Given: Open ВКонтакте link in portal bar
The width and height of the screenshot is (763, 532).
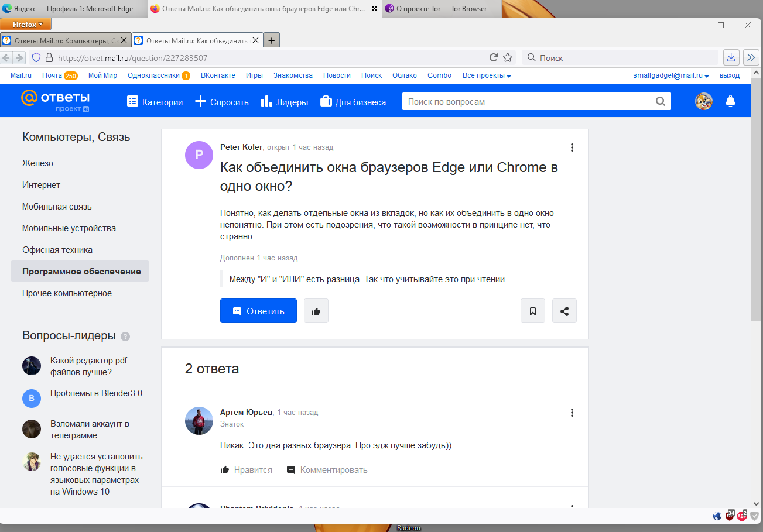Looking at the screenshot, I should 218,75.
